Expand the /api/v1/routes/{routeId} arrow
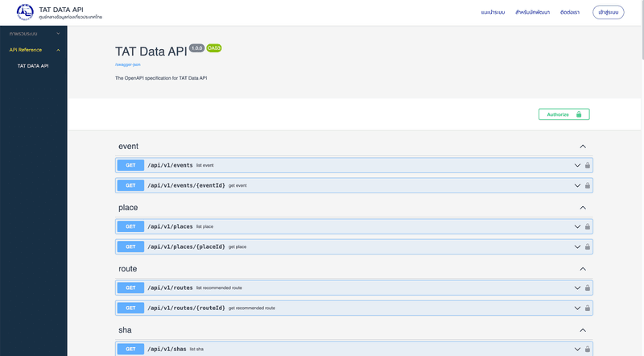 tap(577, 308)
